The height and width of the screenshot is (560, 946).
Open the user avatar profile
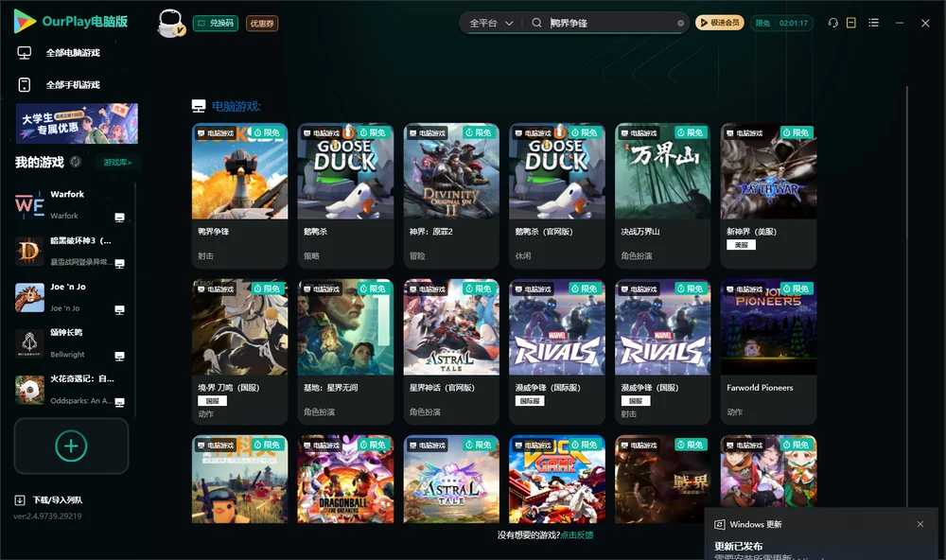coord(170,23)
